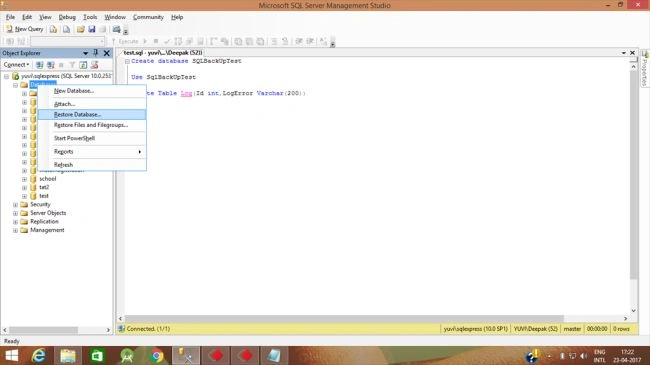Expand the school database node
This screenshot has height=365, width=650.
point(24,179)
